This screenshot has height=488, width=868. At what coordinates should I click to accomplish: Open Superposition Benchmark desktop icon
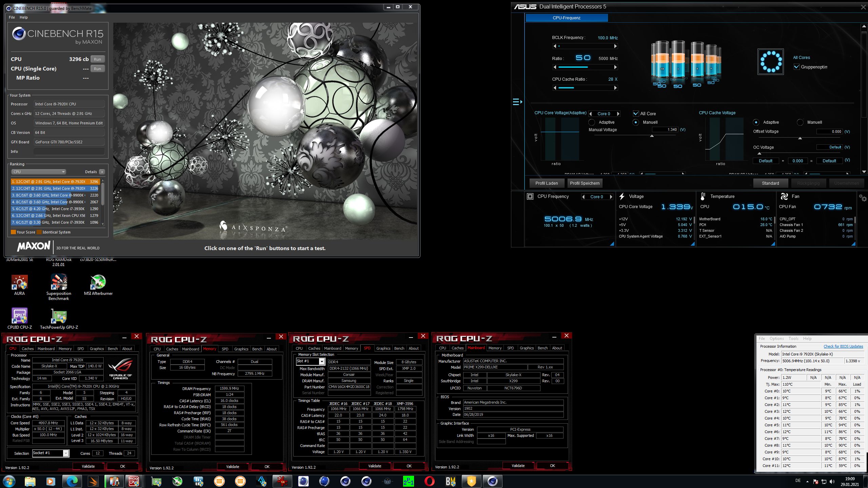tap(59, 287)
